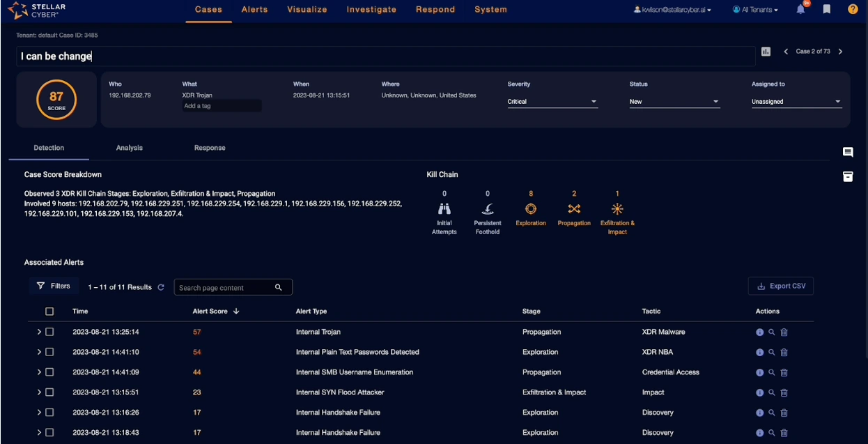The width and height of the screenshot is (868, 444).
Task: Switch to the Detection tab
Action: coord(49,148)
